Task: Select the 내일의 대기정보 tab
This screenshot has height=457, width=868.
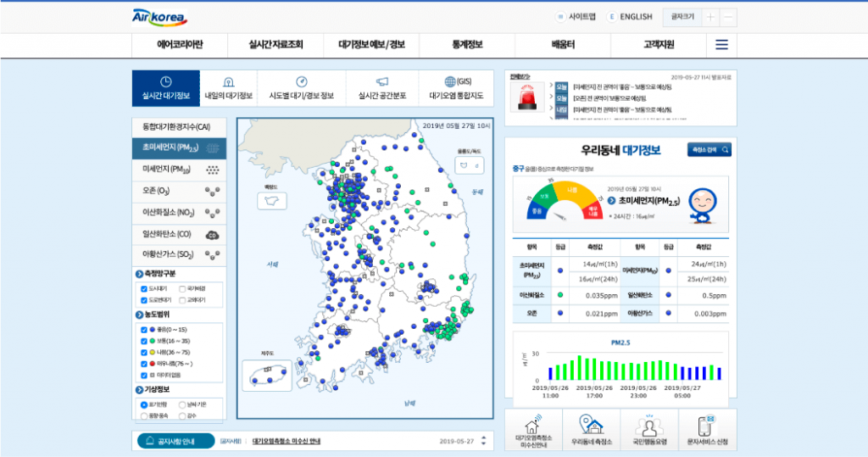Action: 228,88
